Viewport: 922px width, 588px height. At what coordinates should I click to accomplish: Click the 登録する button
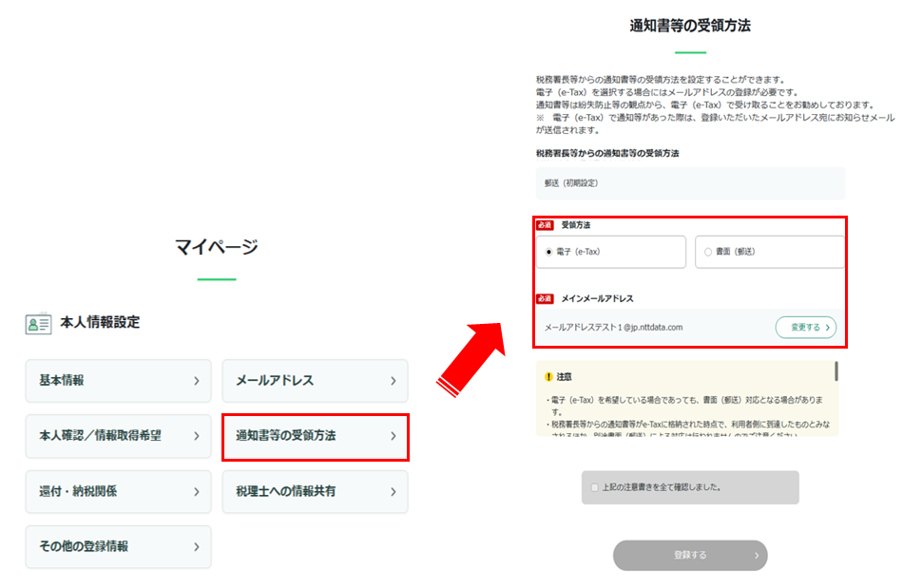[690, 555]
